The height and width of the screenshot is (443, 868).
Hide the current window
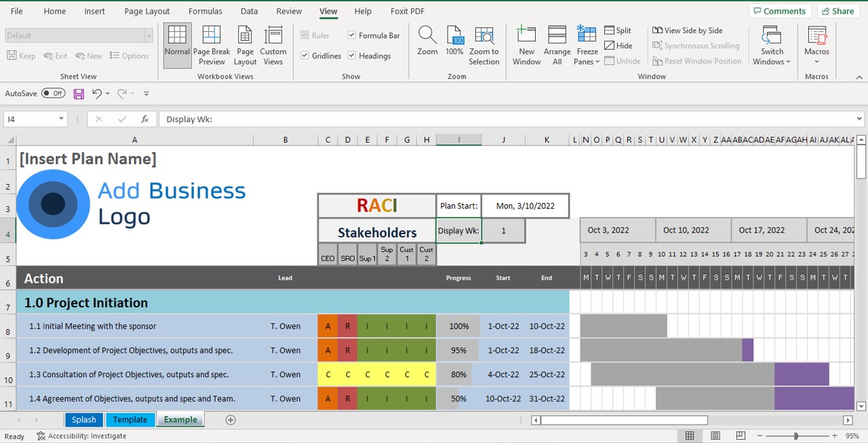click(x=618, y=45)
